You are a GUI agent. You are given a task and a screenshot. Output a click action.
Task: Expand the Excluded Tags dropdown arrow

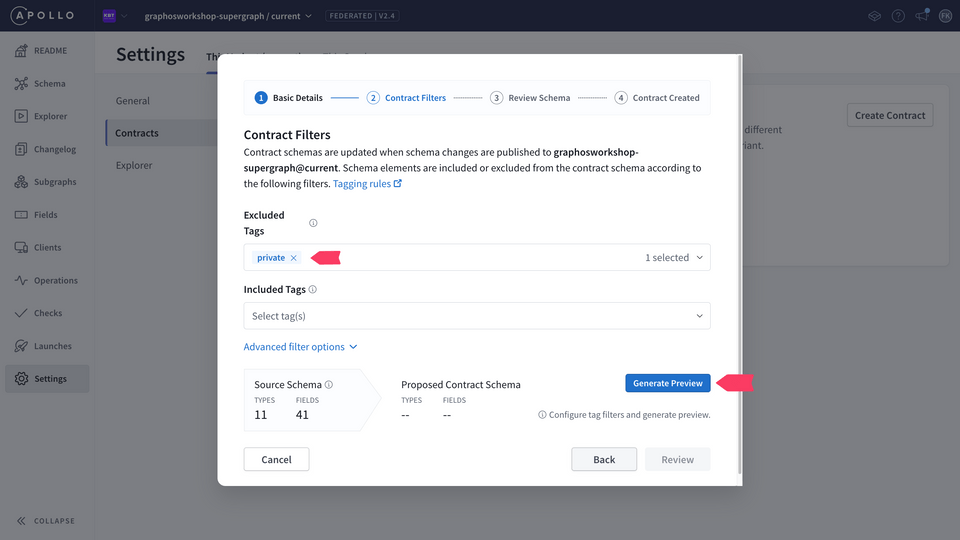699,258
